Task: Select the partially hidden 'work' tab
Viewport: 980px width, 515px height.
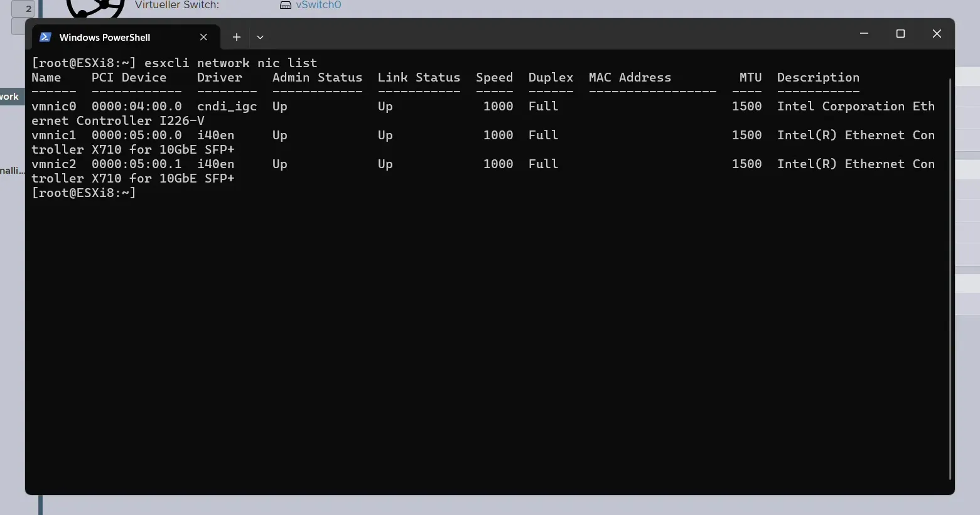Action: (10, 97)
